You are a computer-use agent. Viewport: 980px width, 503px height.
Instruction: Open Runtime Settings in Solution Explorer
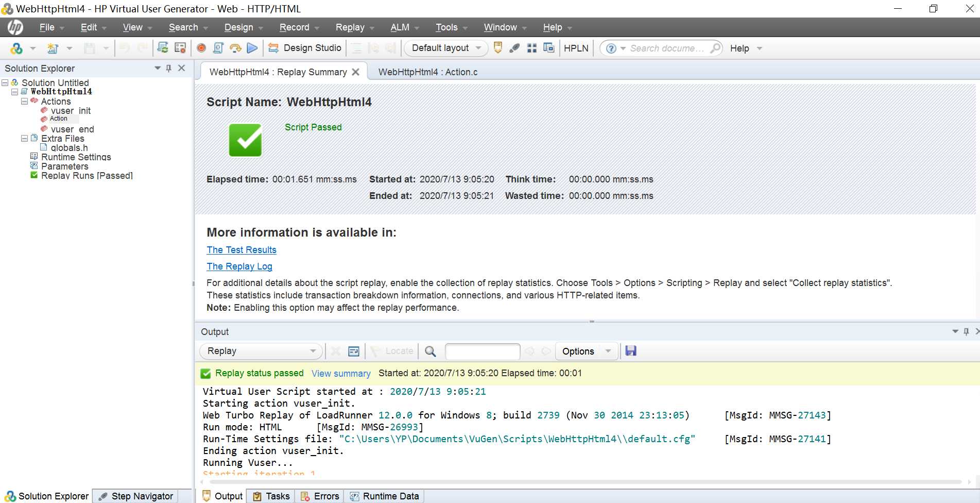coord(76,157)
